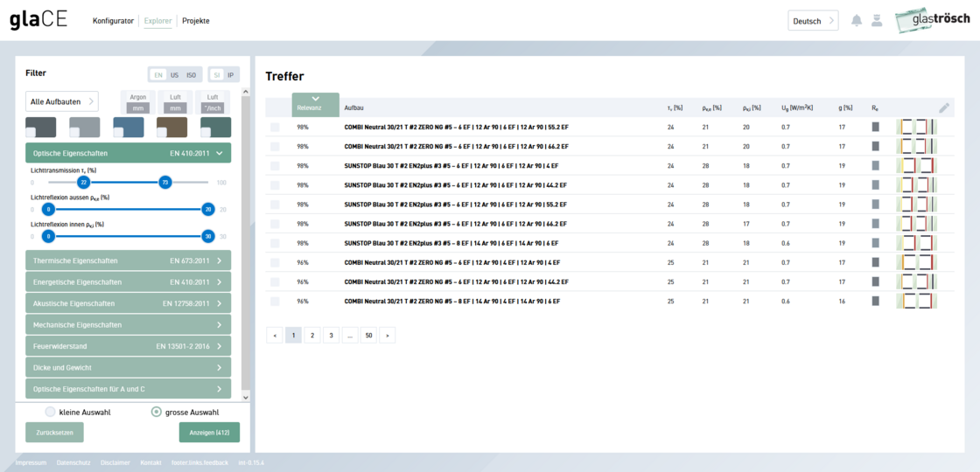Click the Zurücksetzen reset button
The width and height of the screenshot is (980, 472).
click(x=54, y=432)
